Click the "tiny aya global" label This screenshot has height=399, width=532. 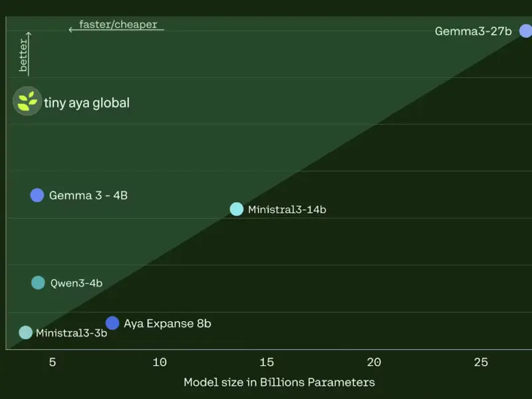(x=86, y=103)
